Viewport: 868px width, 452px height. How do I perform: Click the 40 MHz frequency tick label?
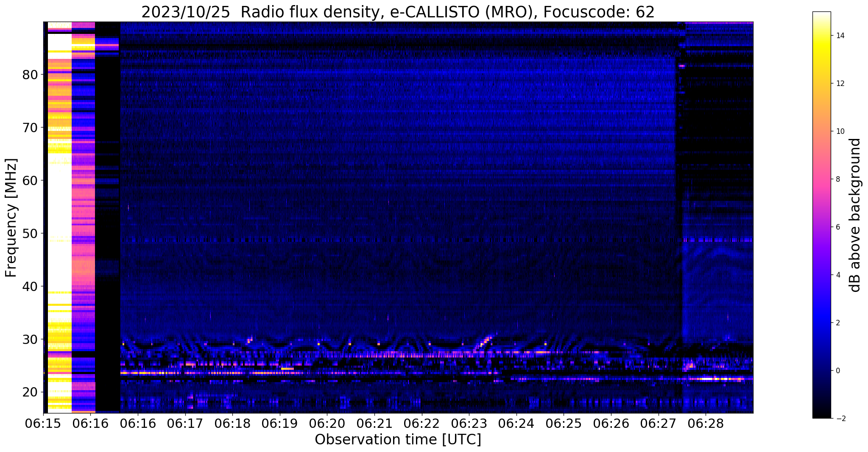(30, 286)
